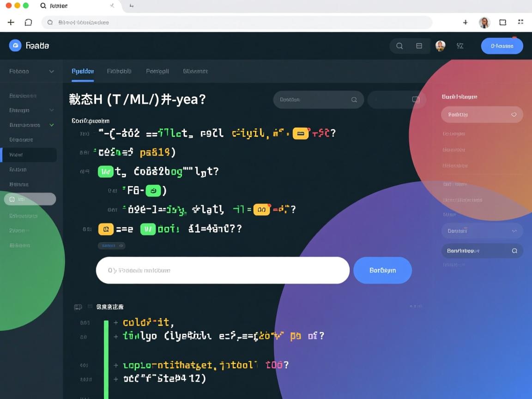Viewport: 532px width, 399px height.
Task: Expand the top sidebar dropdown chevron beside the tabs
Action: pos(52,72)
